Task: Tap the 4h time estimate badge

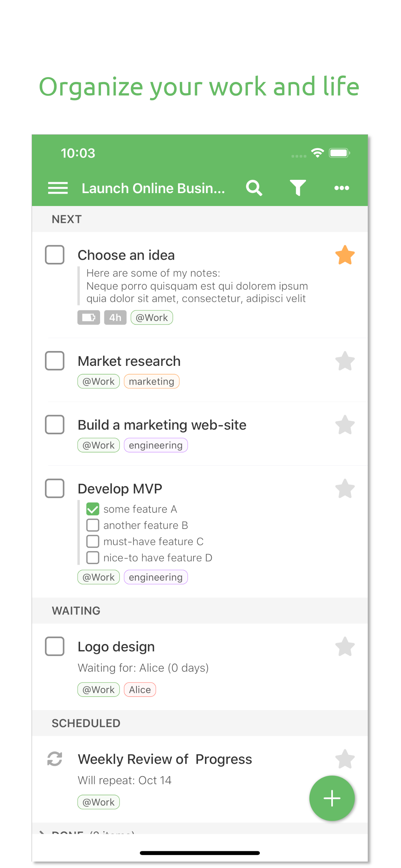Action: point(115,317)
